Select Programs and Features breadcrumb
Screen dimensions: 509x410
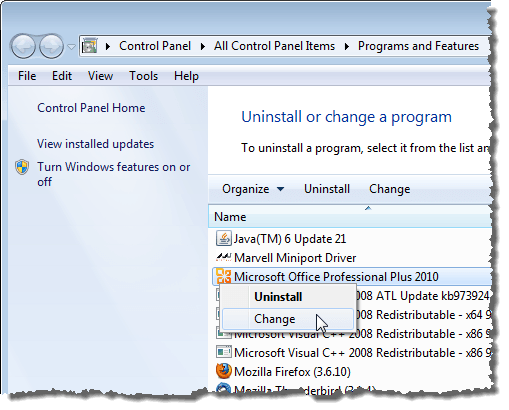pos(418,46)
